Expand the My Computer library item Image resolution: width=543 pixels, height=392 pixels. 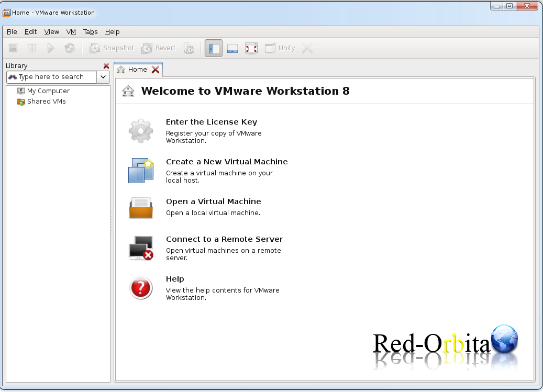[x=43, y=91]
